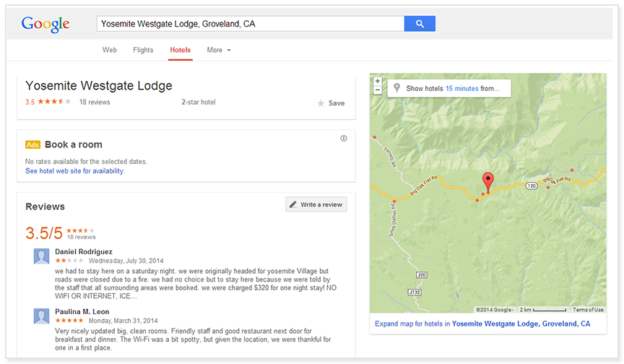624x364 pixels.
Task: Click the search input field
Action: click(x=251, y=24)
